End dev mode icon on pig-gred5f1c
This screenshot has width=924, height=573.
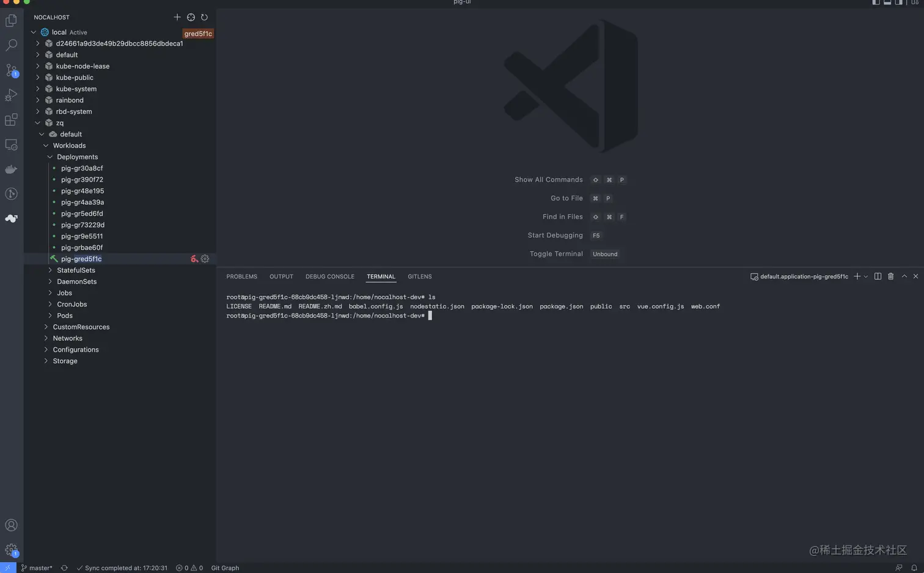coord(194,259)
